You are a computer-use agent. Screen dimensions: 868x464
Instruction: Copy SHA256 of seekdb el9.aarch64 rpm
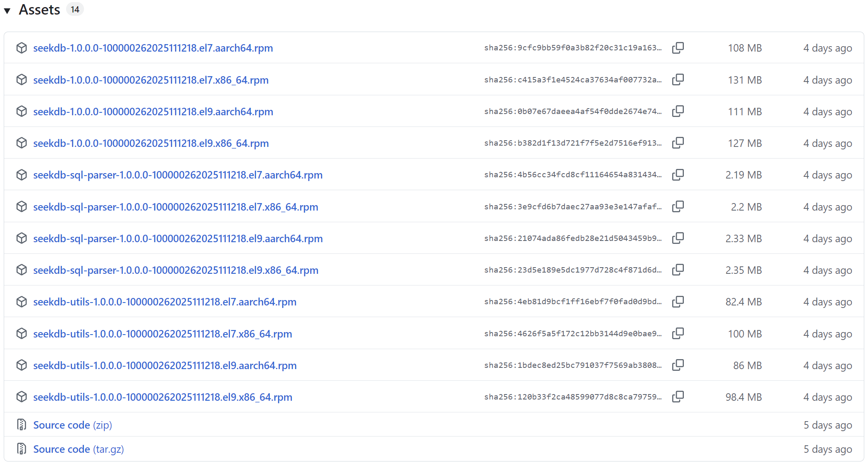tap(678, 111)
